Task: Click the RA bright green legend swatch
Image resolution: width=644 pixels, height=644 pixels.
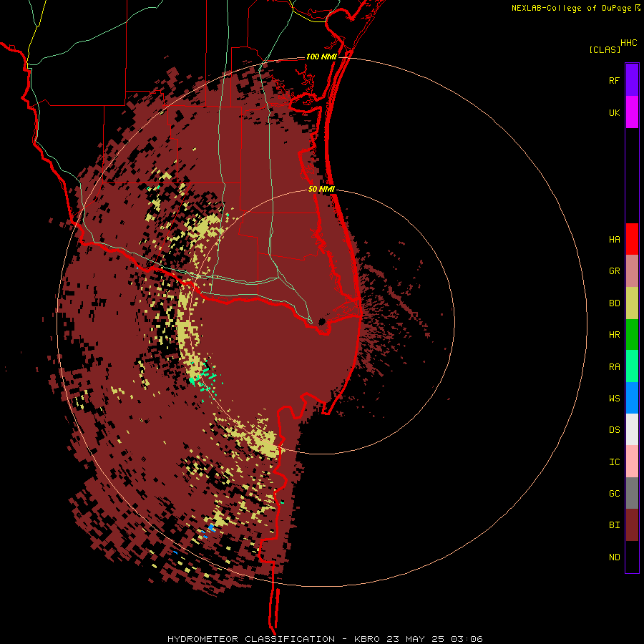Action: click(632, 366)
